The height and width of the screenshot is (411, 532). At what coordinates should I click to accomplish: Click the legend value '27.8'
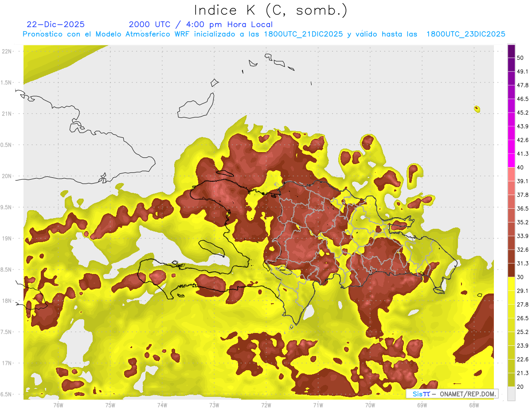click(x=523, y=305)
